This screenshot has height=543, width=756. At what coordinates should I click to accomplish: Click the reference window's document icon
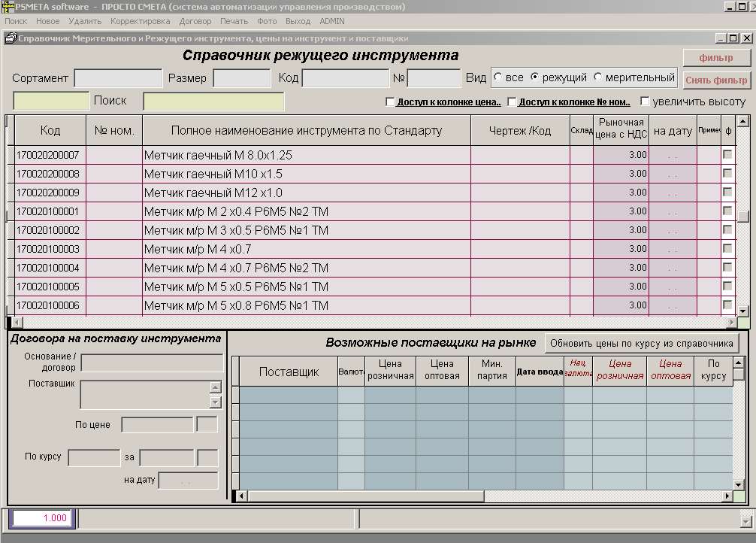pos(11,38)
